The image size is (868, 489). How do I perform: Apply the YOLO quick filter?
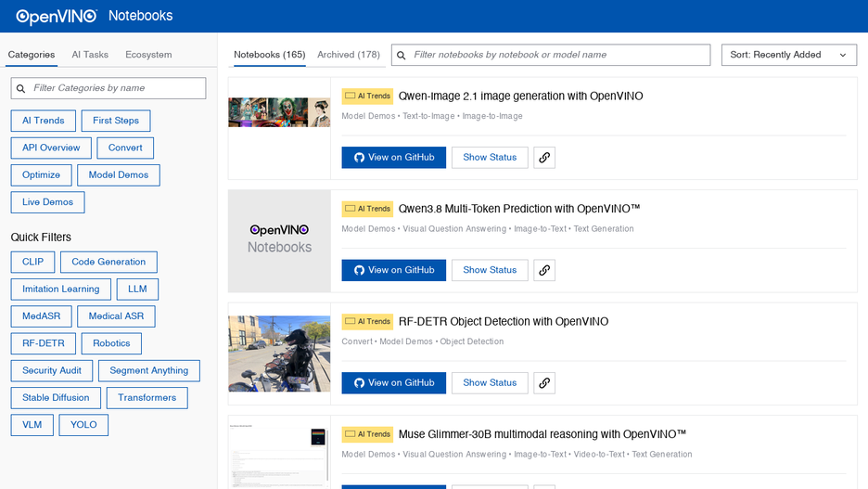pos(83,425)
